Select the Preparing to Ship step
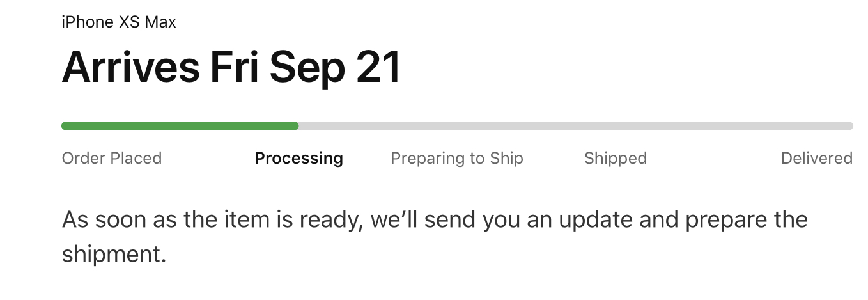The width and height of the screenshot is (868, 300). click(x=457, y=158)
